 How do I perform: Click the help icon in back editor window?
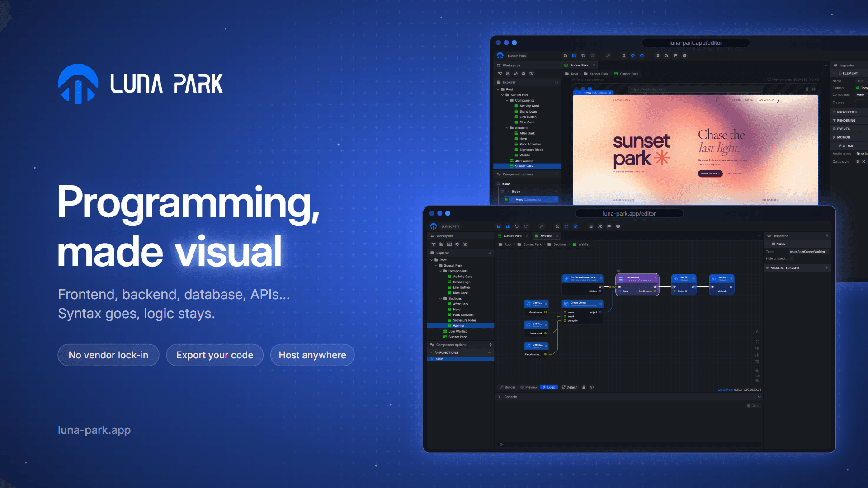(684, 56)
